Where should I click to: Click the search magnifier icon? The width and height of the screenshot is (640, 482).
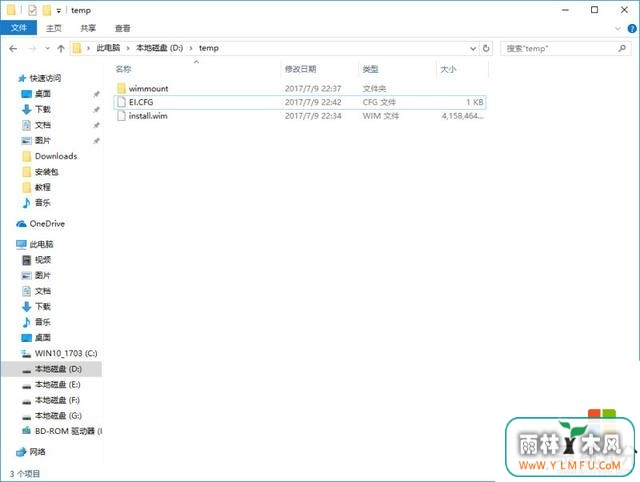(622, 48)
